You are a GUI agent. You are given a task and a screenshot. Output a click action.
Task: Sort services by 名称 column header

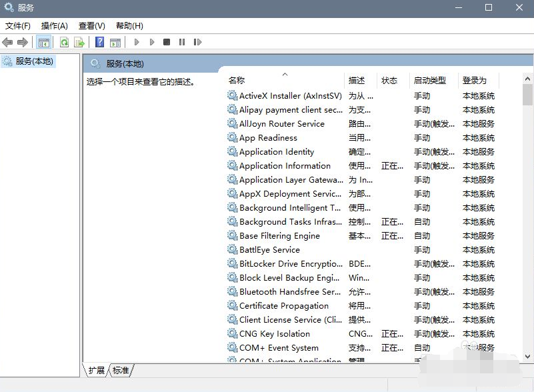click(237, 81)
